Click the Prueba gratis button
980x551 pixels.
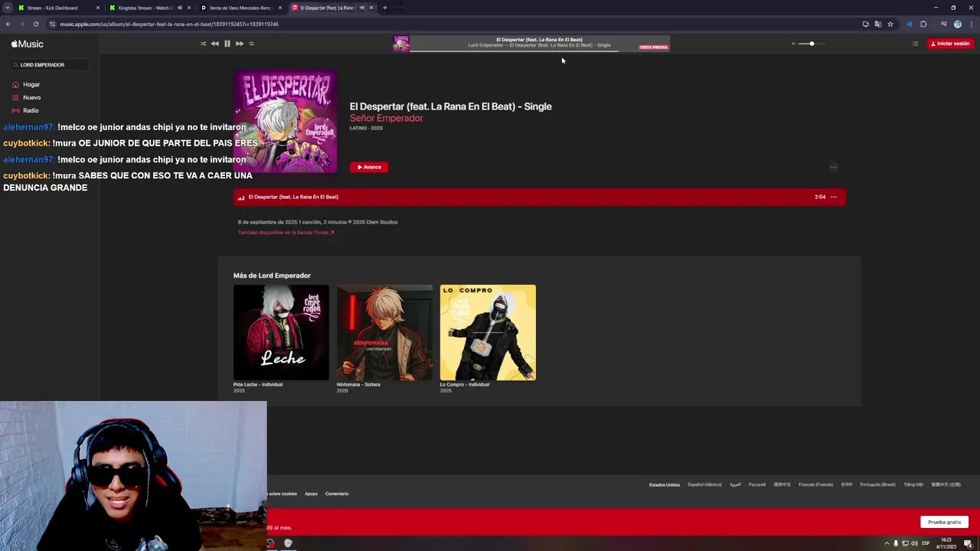click(x=944, y=522)
